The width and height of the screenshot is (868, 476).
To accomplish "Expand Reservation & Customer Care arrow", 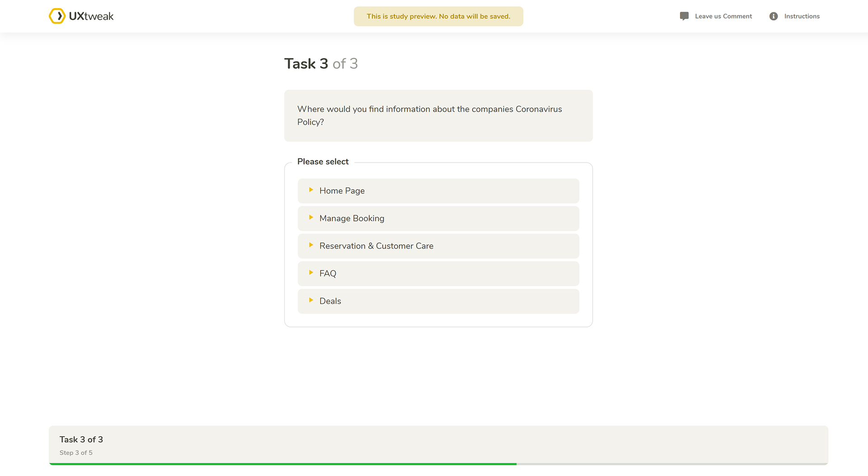I will [311, 245].
